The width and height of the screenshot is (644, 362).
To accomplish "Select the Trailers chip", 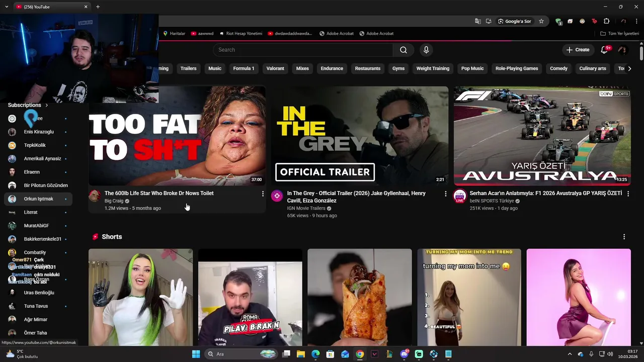I will pyautogui.click(x=188, y=68).
